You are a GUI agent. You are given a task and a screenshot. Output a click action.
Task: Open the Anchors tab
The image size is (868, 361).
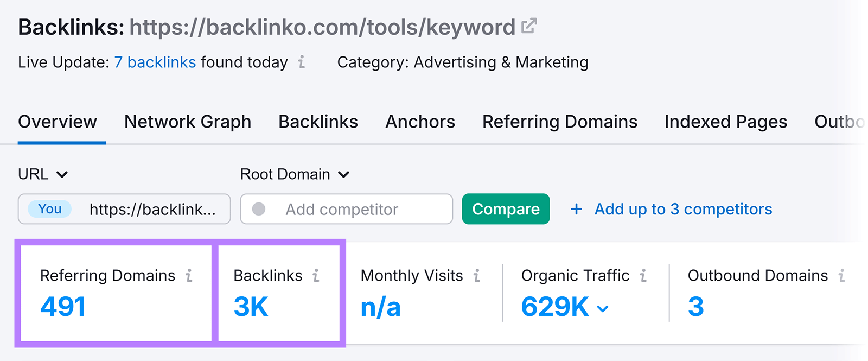click(x=420, y=122)
